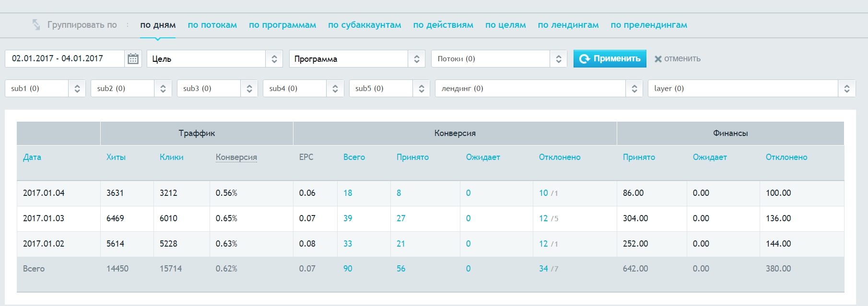Click clicks value 5228
The height and width of the screenshot is (306, 868).
pyautogui.click(x=168, y=244)
